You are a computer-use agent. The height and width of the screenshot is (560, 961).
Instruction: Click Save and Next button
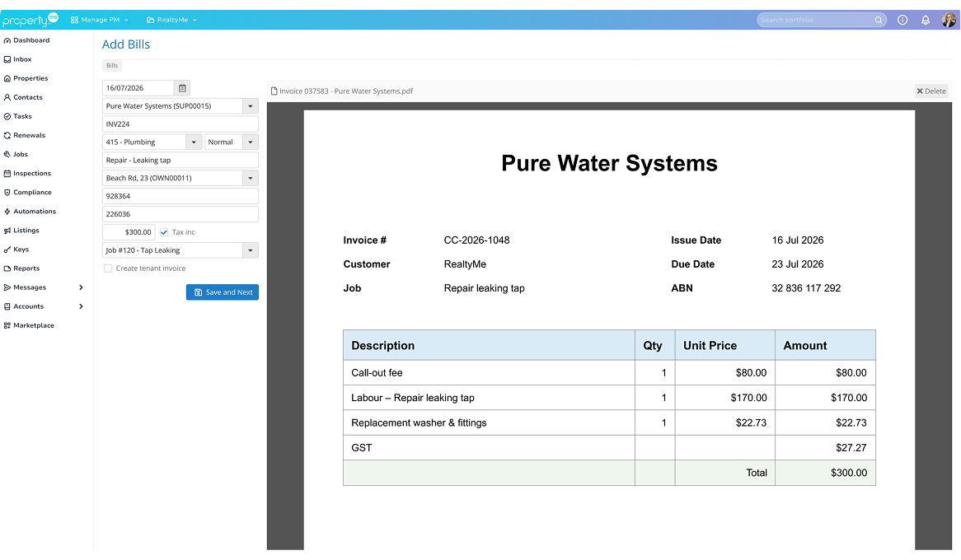click(x=223, y=292)
